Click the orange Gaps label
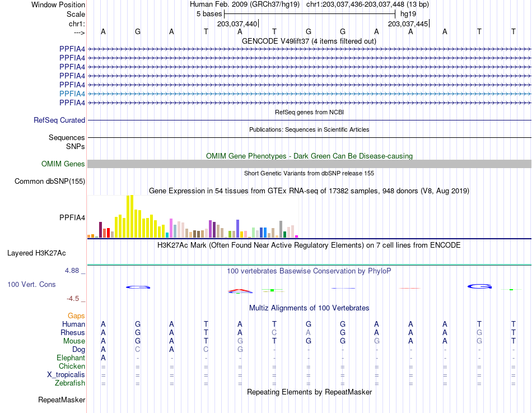 pyautogui.click(x=76, y=316)
